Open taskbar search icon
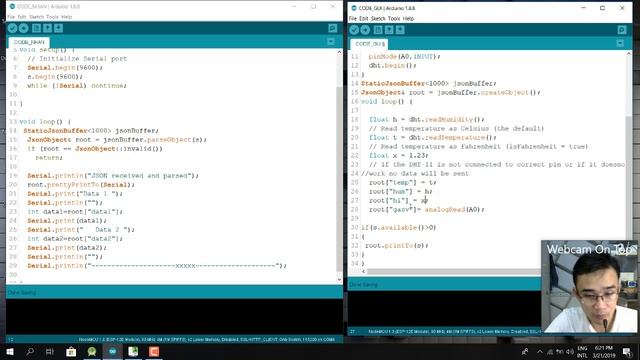The height and width of the screenshot is (360, 640). pyautogui.click(x=30, y=351)
